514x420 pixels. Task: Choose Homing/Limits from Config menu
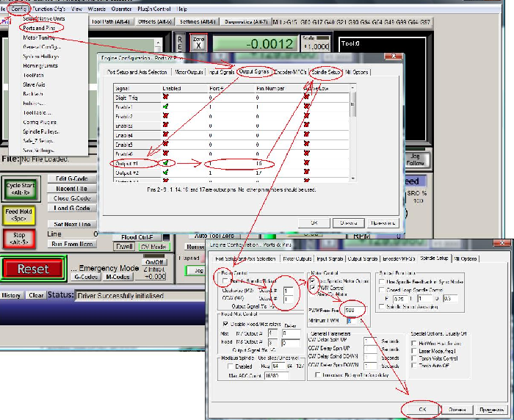(x=40, y=65)
